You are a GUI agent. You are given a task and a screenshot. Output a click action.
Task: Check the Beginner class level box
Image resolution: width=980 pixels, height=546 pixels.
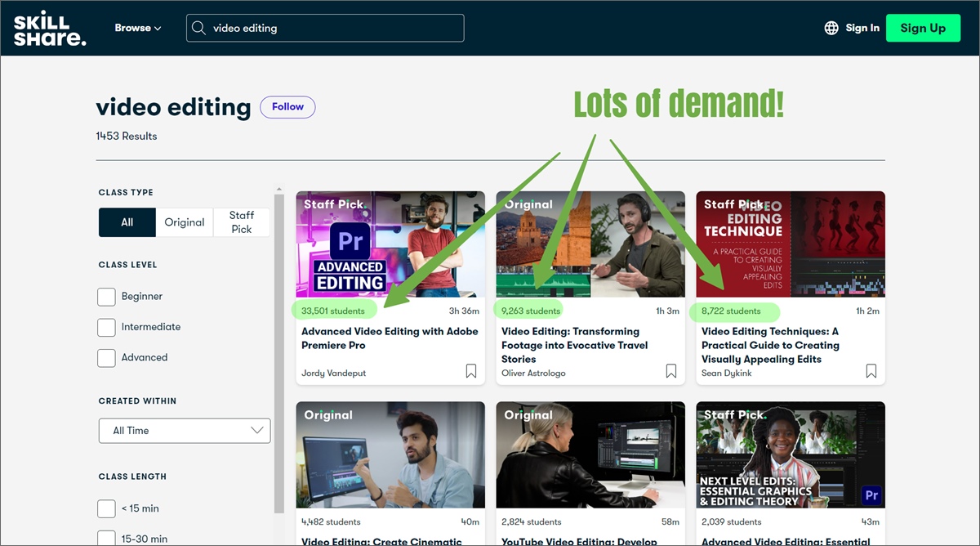point(106,297)
